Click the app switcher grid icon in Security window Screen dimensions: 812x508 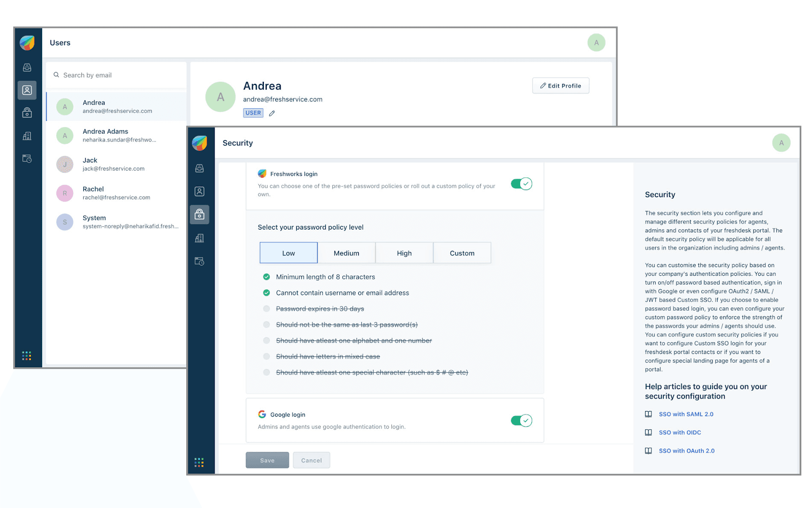199,462
